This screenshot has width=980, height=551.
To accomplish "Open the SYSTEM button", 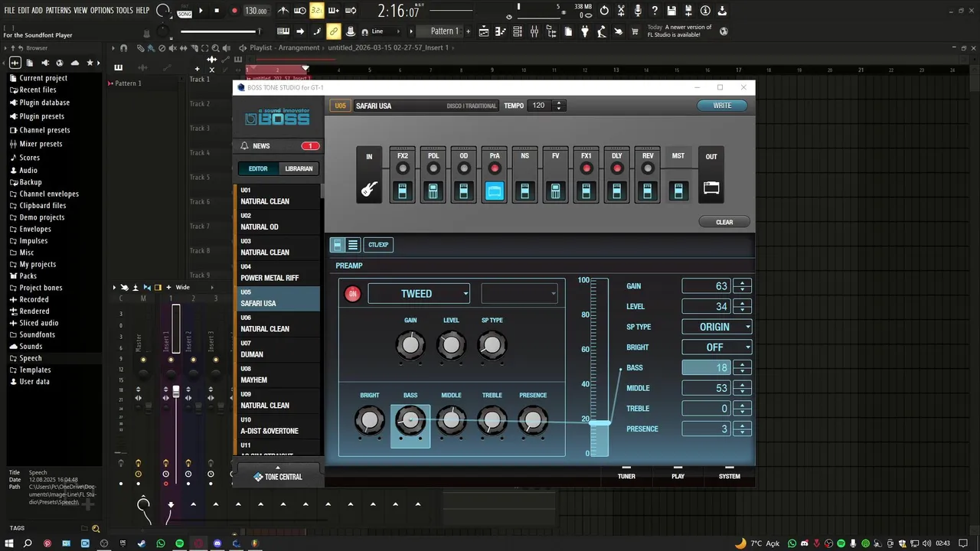I will 729,473.
